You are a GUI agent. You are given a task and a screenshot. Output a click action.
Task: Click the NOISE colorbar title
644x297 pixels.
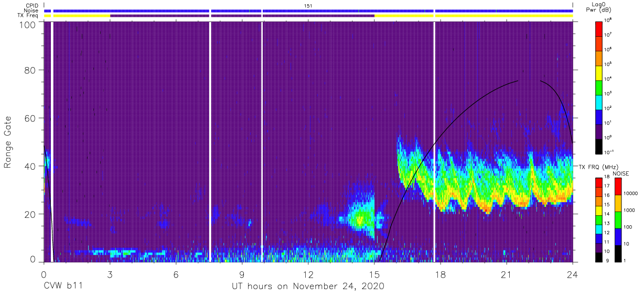click(620, 173)
